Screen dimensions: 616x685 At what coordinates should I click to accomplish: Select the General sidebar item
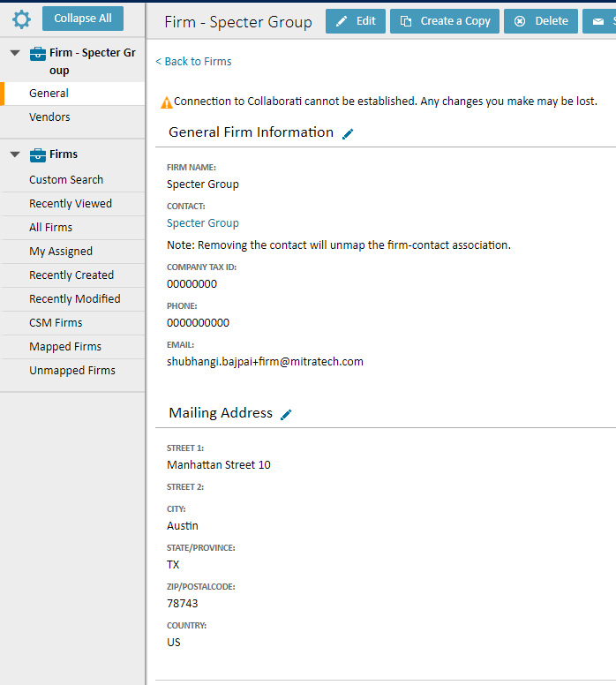click(x=72, y=93)
